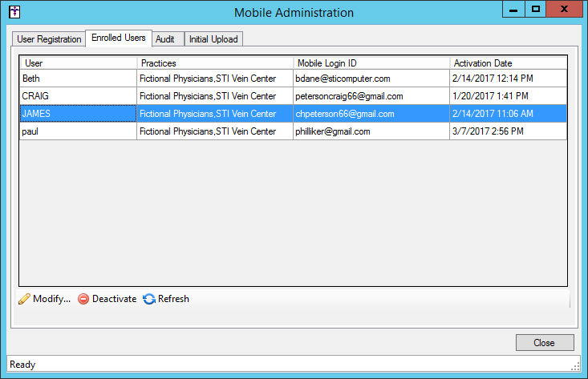This screenshot has height=379, width=588.
Task: Sort by the User column header
Action: tap(79, 63)
